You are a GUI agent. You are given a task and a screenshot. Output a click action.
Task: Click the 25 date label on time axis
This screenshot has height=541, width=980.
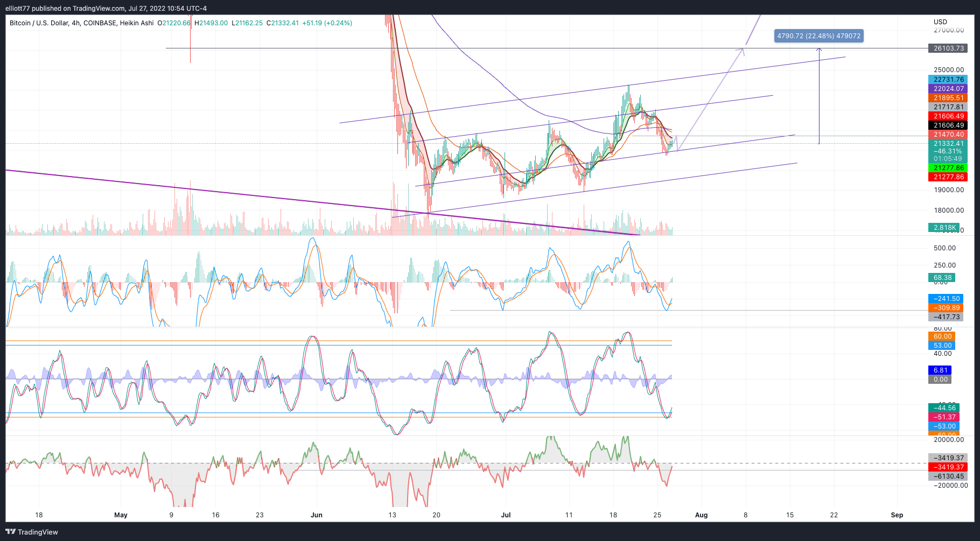pos(657,515)
